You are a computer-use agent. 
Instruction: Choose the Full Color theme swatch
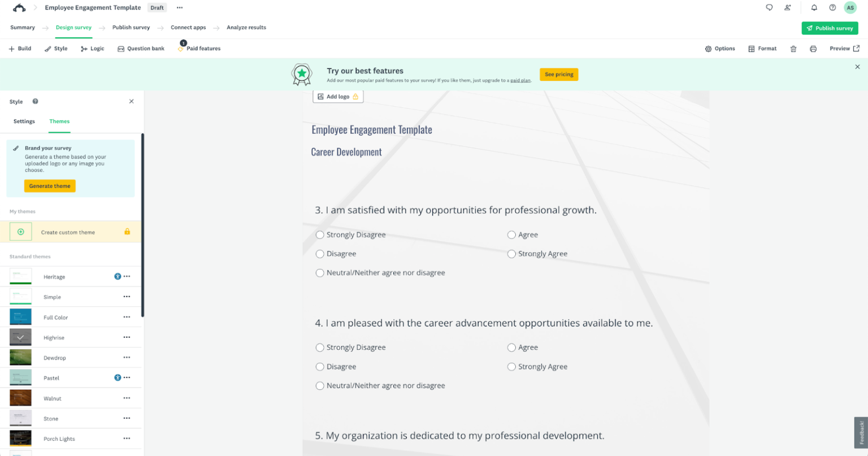pos(21,317)
